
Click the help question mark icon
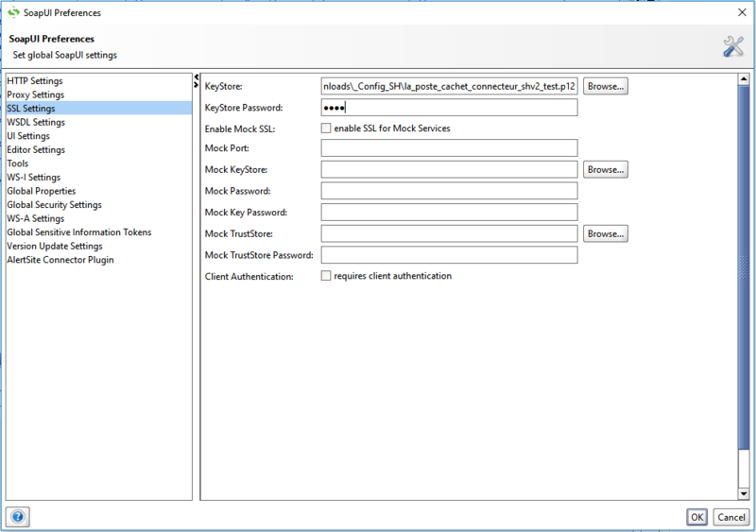pyautogui.click(x=18, y=517)
